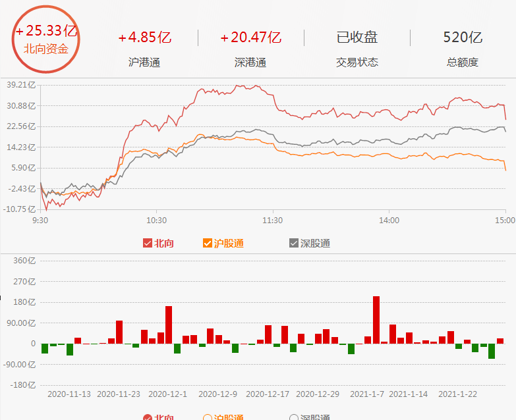Click the tallest red bar near 2021-1-7

tap(376, 320)
